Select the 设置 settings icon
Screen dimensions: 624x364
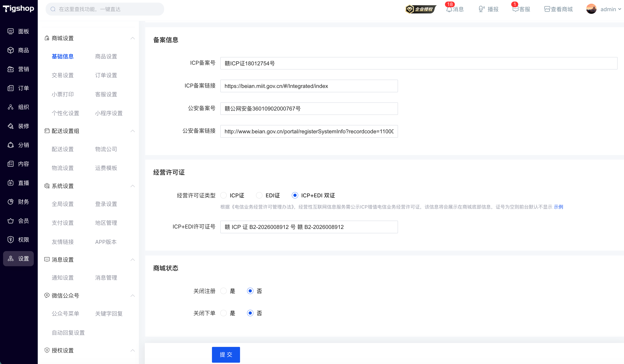click(10, 259)
